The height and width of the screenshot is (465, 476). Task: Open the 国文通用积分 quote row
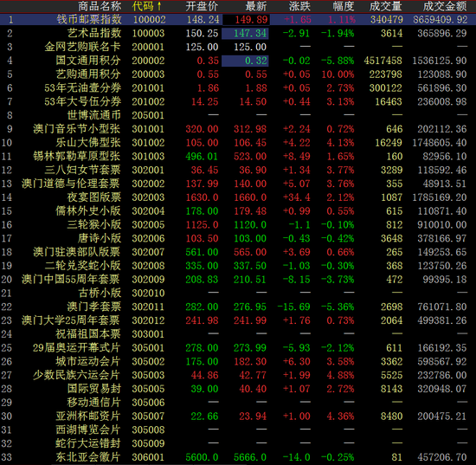(238, 61)
